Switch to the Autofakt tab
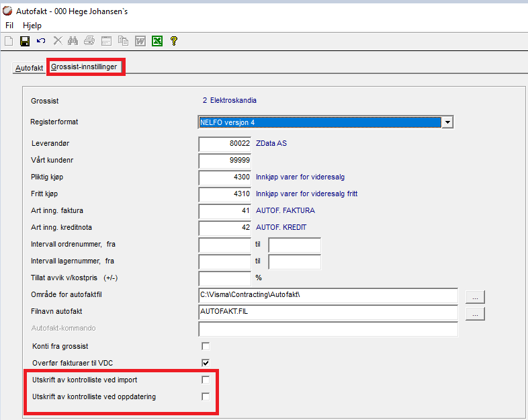Image resolution: width=528 pixels, height=420 pixels. [x=30, y=68]
